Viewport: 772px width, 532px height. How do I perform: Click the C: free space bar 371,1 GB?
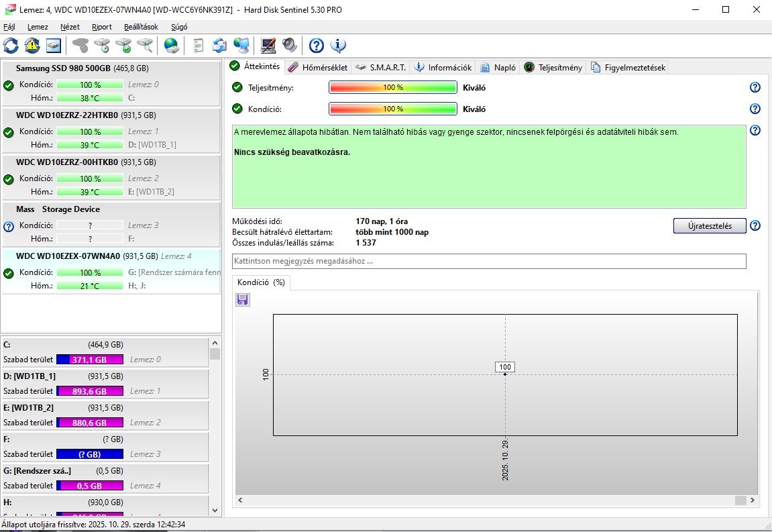(90, 360)
